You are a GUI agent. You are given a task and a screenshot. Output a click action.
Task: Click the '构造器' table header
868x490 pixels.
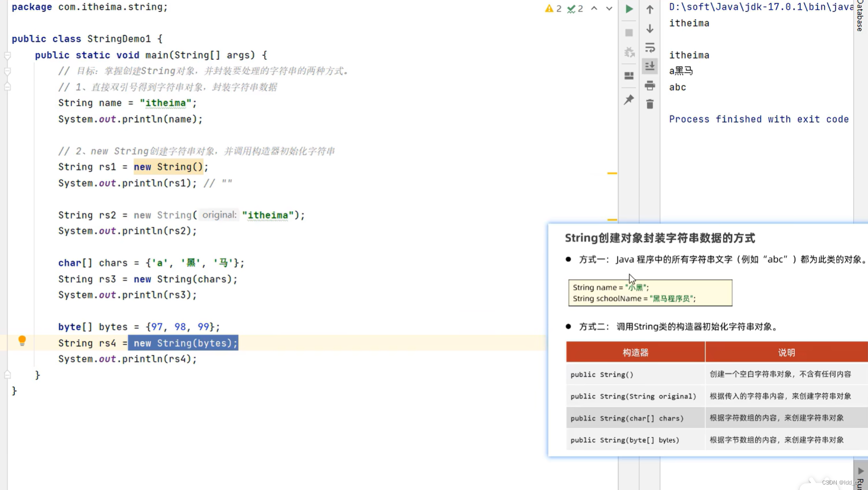[635, 352]
